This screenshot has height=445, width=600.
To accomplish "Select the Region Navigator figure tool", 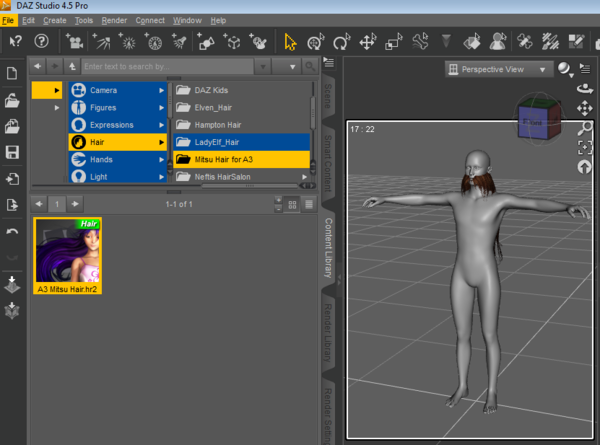I will [498, 41].
